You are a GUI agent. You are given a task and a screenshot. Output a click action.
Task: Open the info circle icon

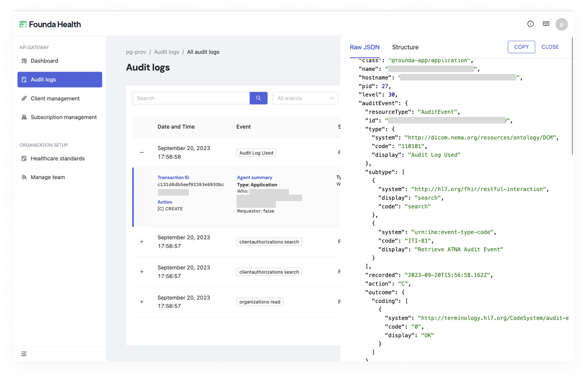530,24
